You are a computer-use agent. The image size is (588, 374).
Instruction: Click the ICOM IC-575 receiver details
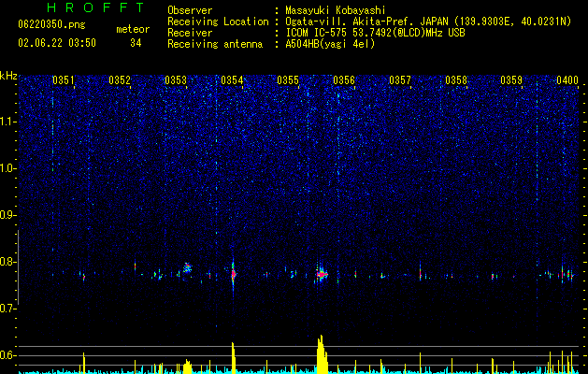tap(375, 33)
